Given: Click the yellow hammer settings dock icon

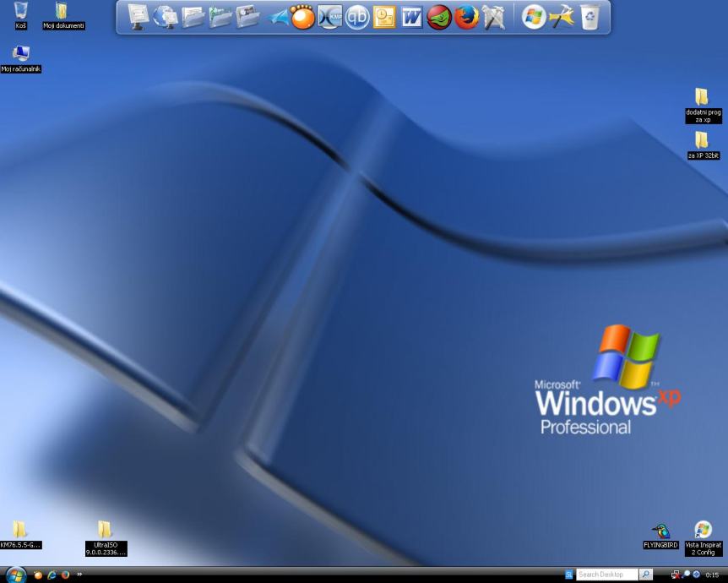Looking at the screenshot, I should pos(562,17).
